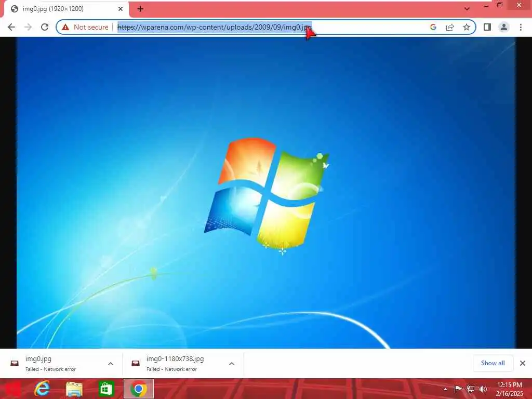Image resolution: width=532 pixels, height=399 pixels.
Task: Restore down the Chrome window
Action: [x=500, y=5]
